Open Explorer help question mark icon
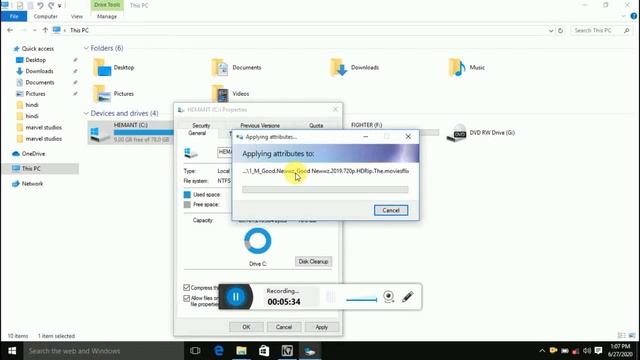 [633, 16]
